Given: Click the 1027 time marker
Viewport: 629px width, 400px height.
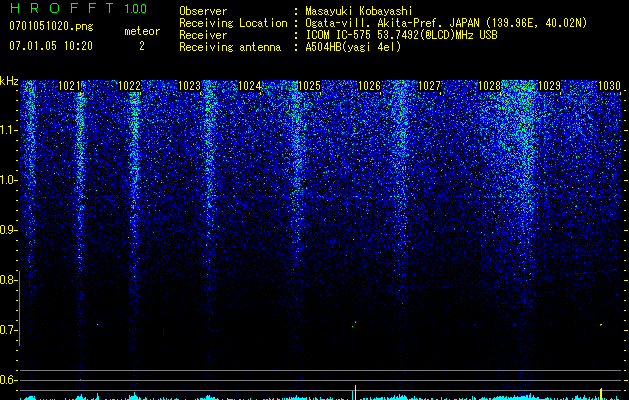Looking at the screenshot, I should point(430,86).
